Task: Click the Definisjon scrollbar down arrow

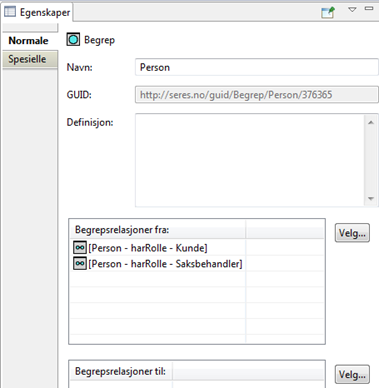Action: click(371, 199)
